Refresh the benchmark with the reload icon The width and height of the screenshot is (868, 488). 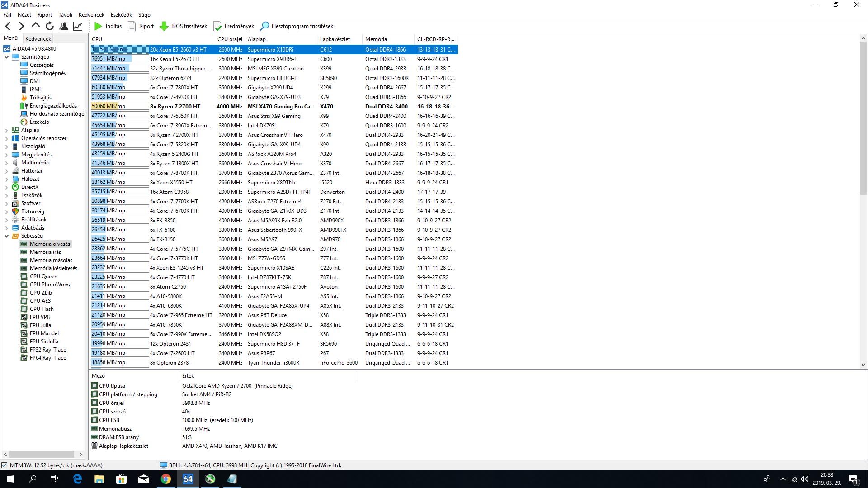click(50, 26)
